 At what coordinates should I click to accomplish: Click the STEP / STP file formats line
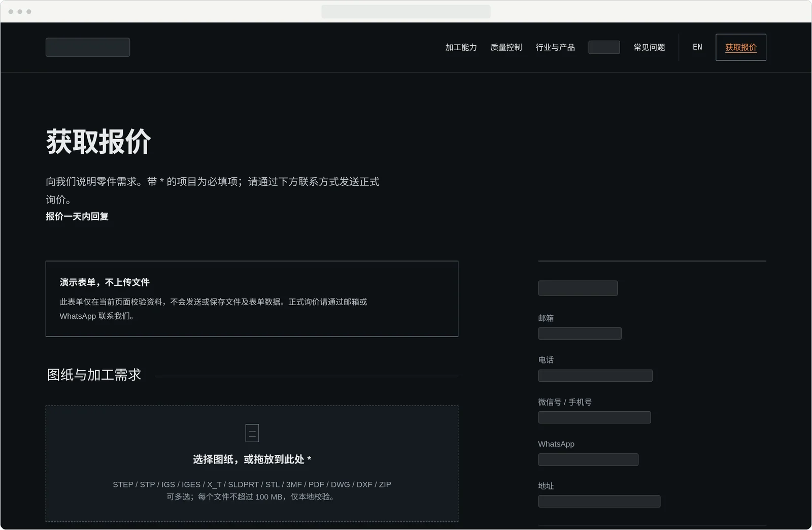click(x=252, y=484)
